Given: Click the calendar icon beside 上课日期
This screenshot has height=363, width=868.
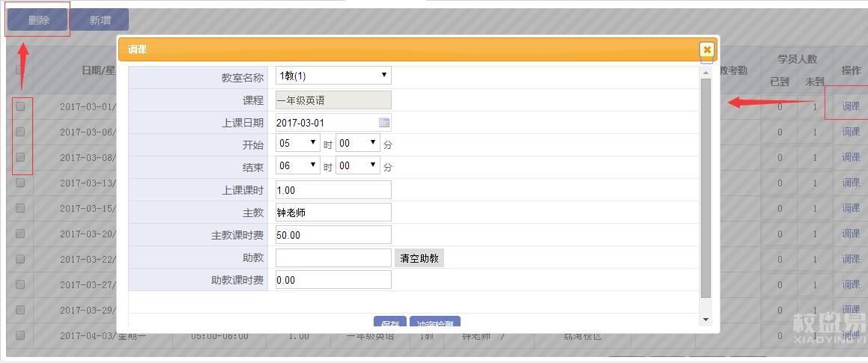Looking at the screenshot, I should 384,123.
